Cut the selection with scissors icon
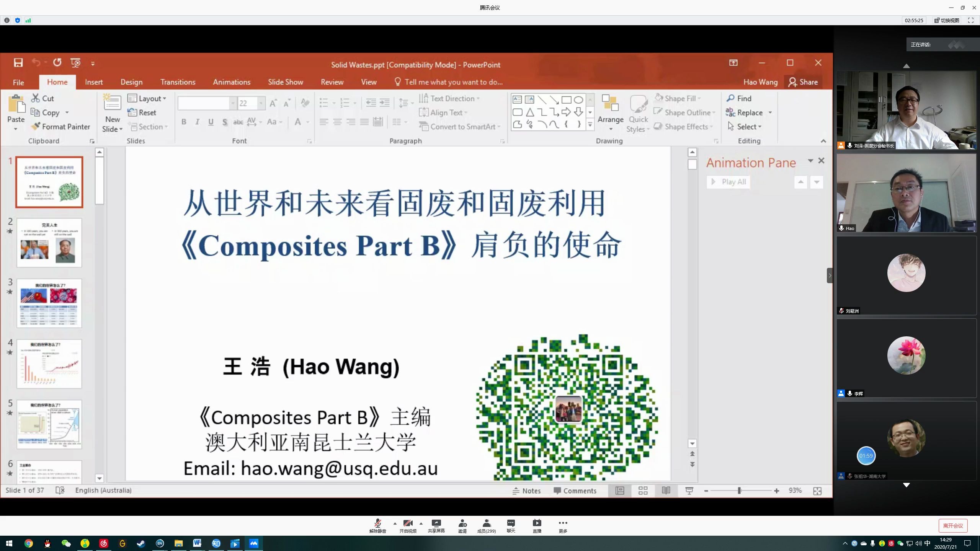The width and height of the screenshot is (980, 551). pos(42,98)
